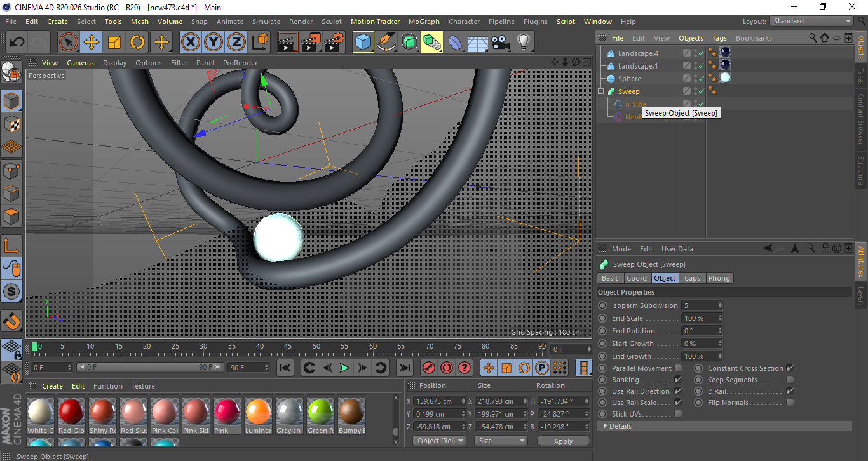868x461 pixels.
Task: Open the Floor environment objects icon
Action: [x=477, y=43]
